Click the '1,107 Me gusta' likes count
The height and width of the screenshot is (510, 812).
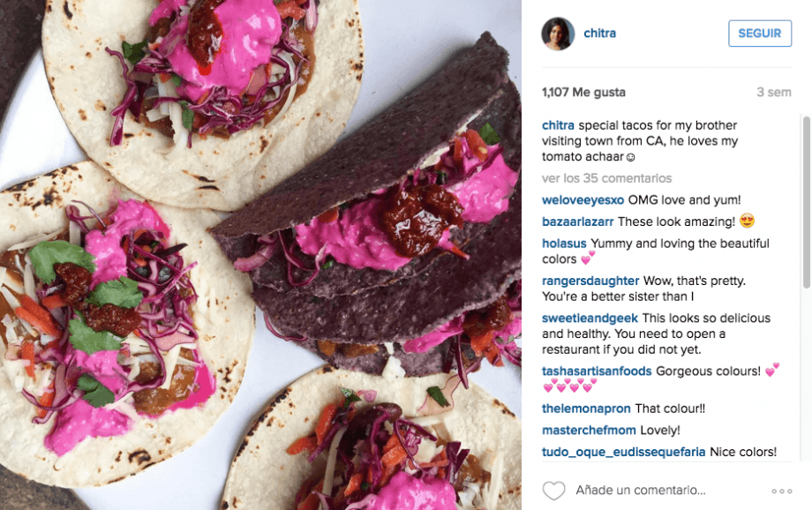583,92
